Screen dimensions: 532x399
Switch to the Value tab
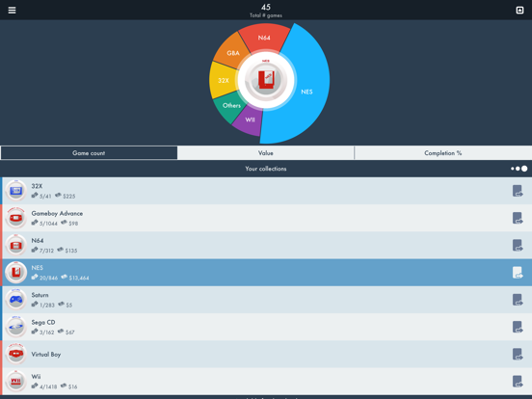click(266, 153)
